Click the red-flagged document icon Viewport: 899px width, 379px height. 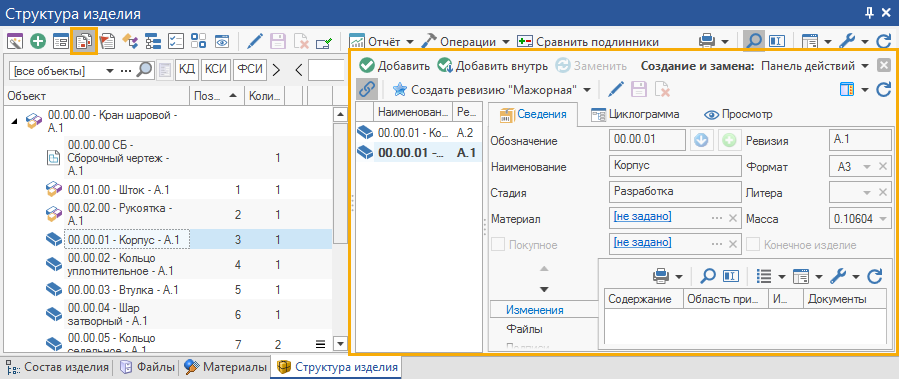(107, 41)
